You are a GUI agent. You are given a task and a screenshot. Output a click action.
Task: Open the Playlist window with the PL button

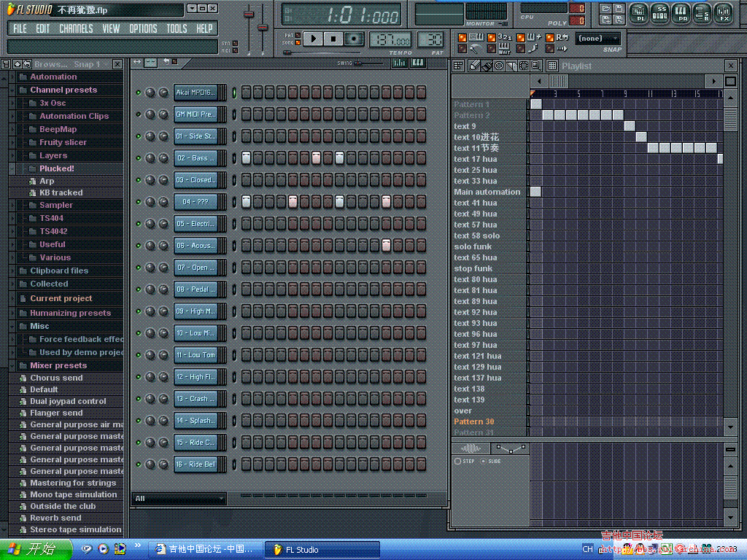click(638, 13)
